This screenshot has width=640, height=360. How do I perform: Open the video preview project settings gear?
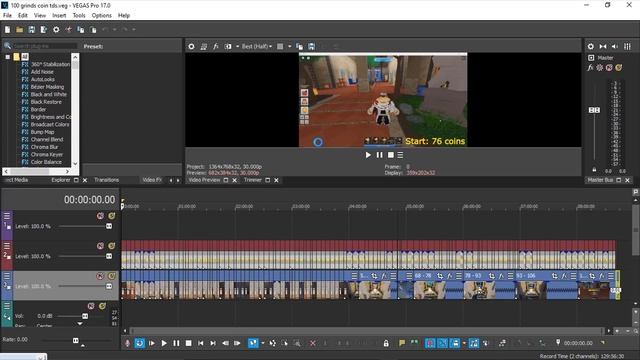pos(191,47)
